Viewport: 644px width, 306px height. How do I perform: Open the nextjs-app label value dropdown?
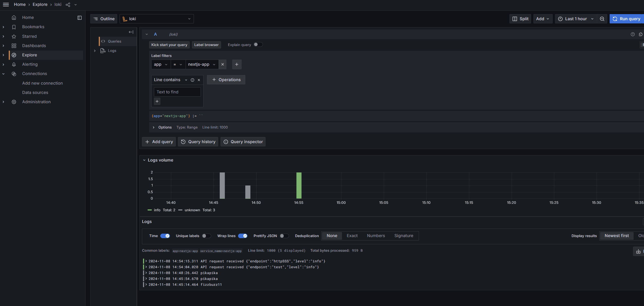coord(202,64)
